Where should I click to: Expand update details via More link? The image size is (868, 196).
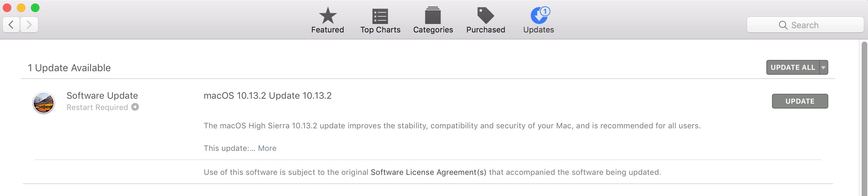tap(267, 148)
